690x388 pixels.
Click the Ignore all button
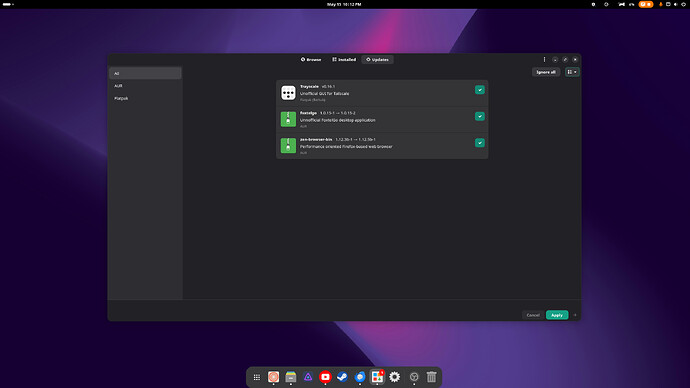click(546, 72)
